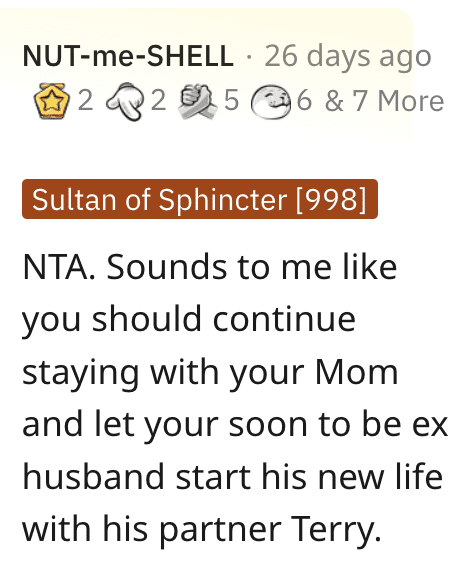The image size is (476, 570).
Task: Click the 'and let your soon to be ex' line
Action: click(235, 425)
